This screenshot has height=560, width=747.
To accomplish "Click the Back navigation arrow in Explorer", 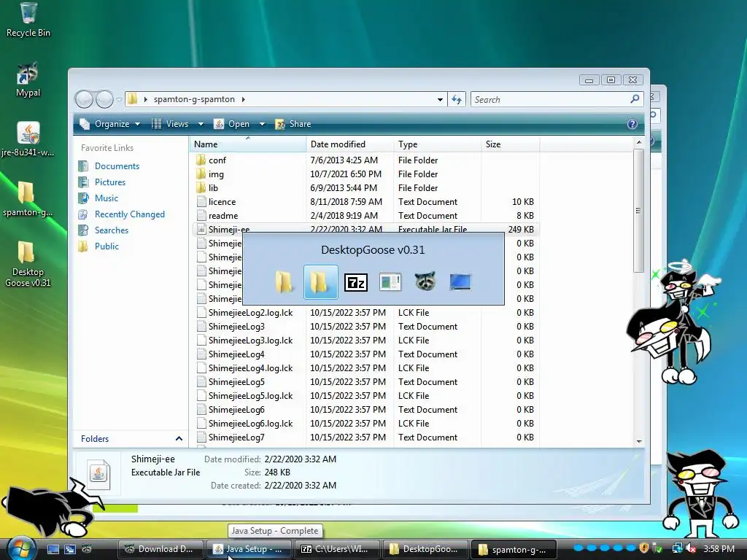I will pos(85,99).
